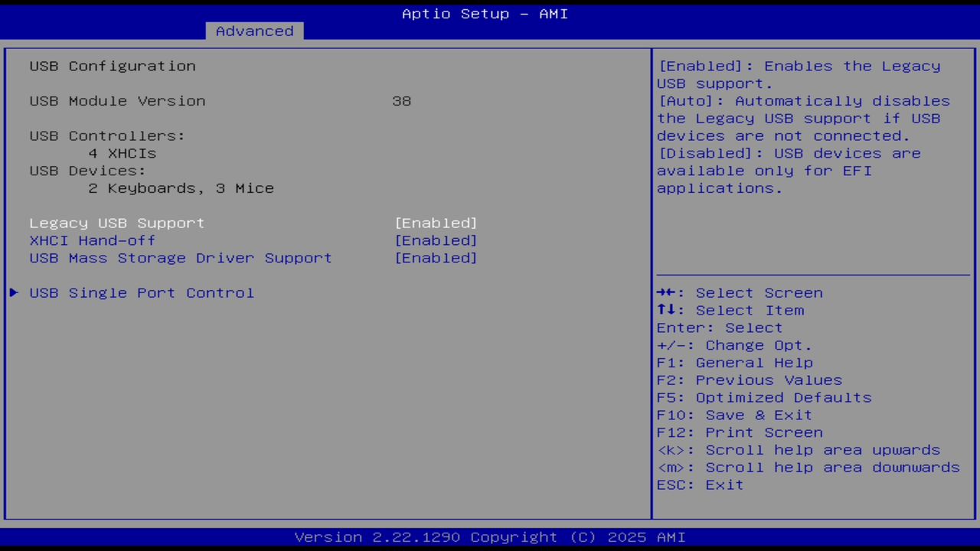Change the Legacy USB Support setting
Screen dimensions: 980x551
point(436,223)
